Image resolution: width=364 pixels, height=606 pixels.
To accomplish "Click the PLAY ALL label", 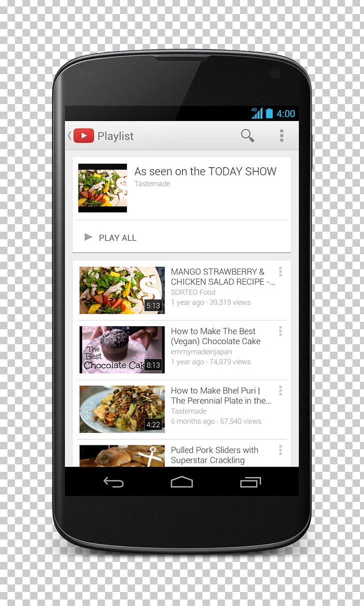I will pyautogui.click(x=117, y=238).
